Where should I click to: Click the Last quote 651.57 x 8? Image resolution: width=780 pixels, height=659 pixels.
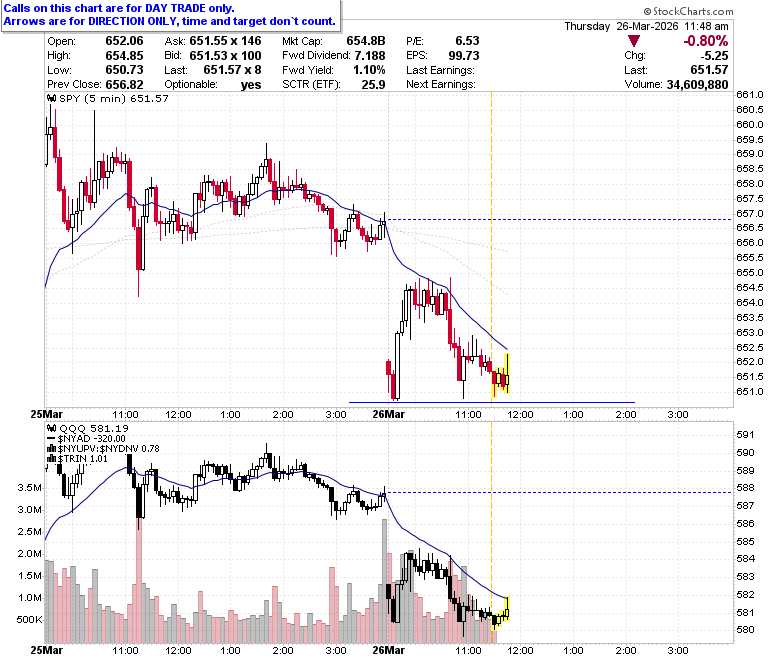pyautogui.click(x=232, y=70)
